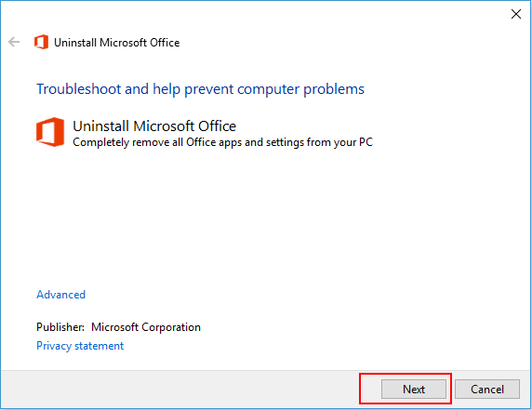Close the Uninstall Microsoft Office dialog
The image size is (532, 410).
click(516, 14)
